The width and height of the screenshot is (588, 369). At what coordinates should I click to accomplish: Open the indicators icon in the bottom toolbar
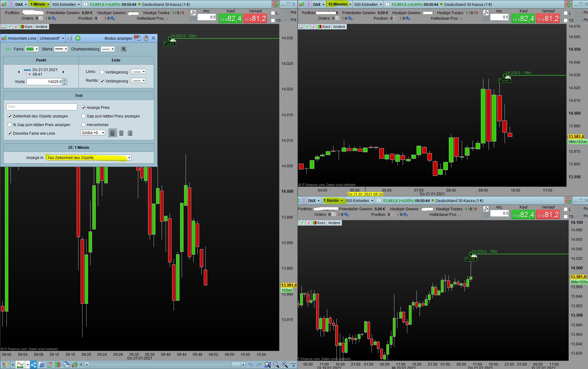tap(20, 365)
